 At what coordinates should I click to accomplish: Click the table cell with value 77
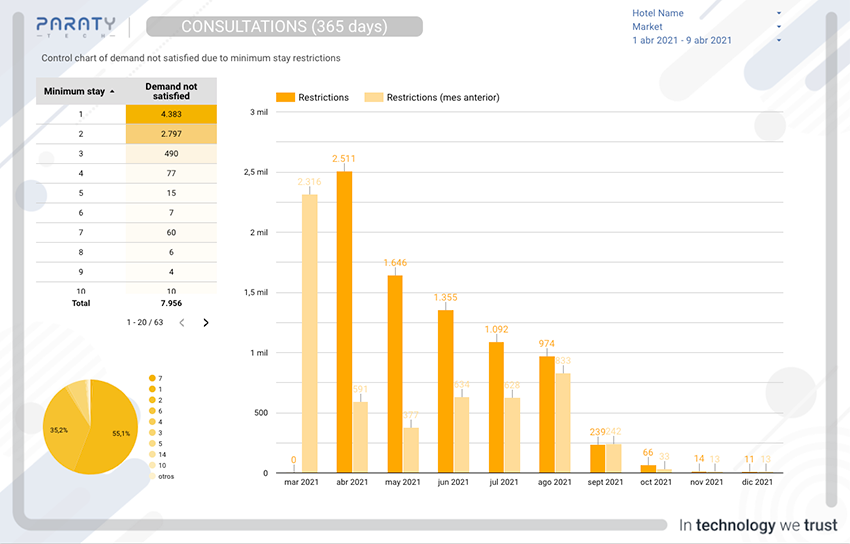pos(171,173)
